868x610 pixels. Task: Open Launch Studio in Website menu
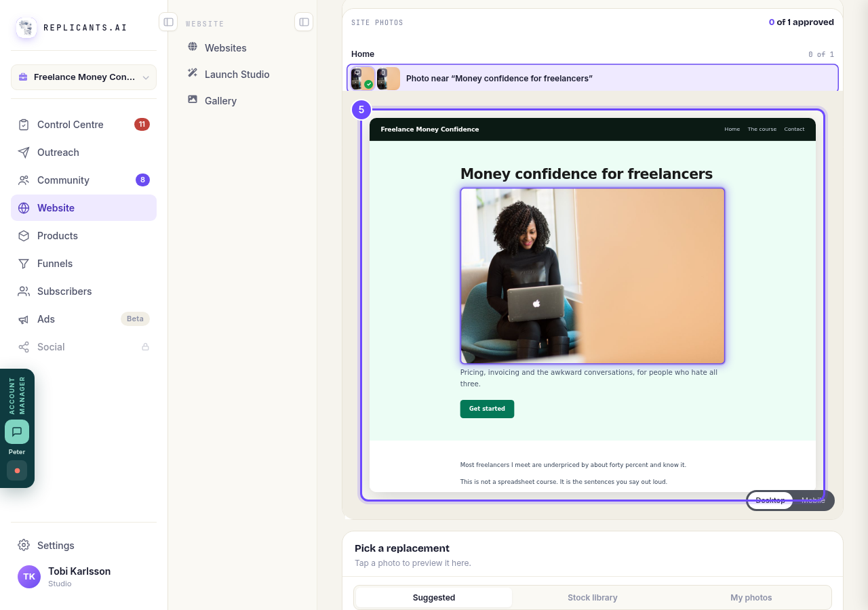237,75
